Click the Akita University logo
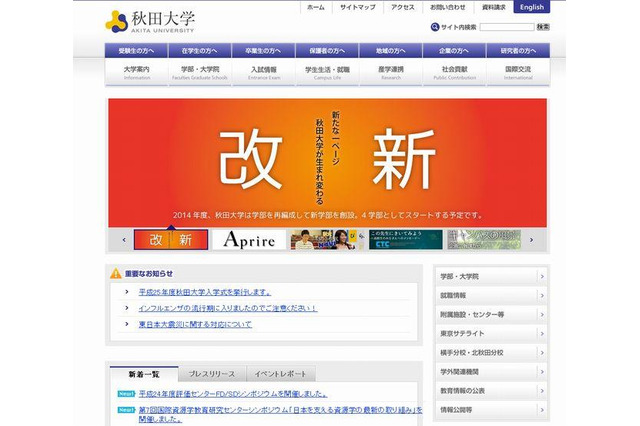 pos(150,22)
